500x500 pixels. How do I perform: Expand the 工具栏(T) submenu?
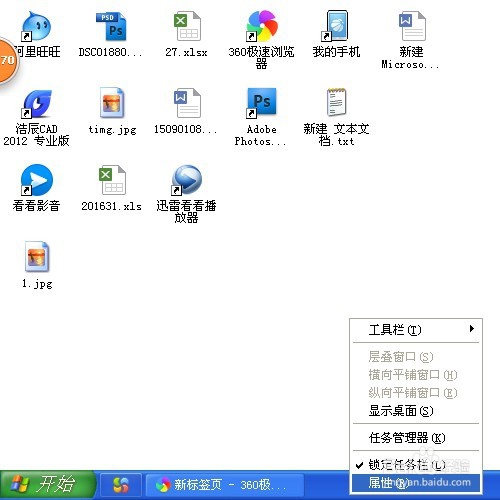416,330
